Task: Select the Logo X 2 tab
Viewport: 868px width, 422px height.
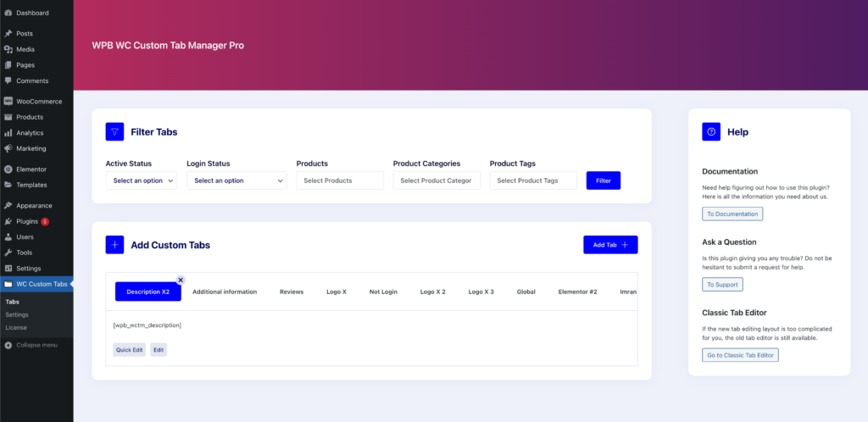Action: point(433,292)
